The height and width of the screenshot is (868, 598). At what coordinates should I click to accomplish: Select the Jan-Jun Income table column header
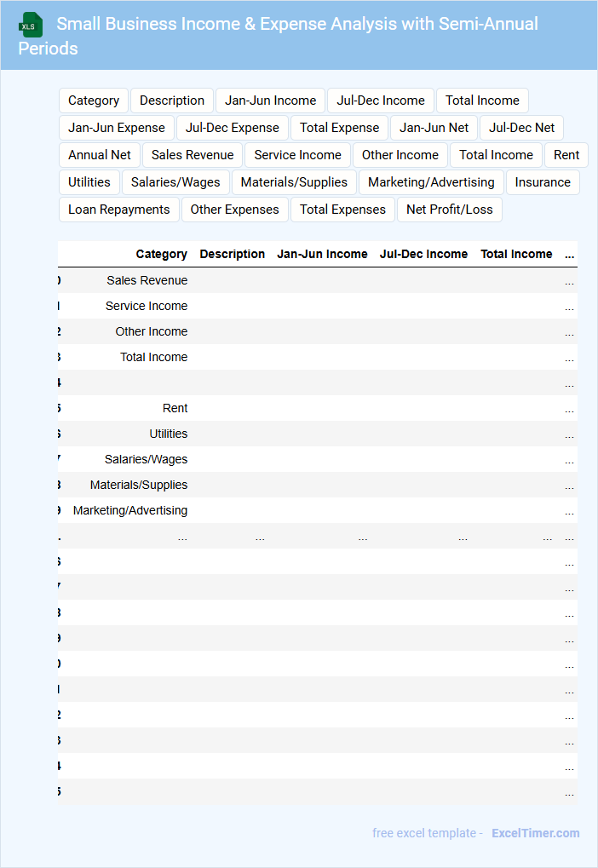click(x=322, y=254)
